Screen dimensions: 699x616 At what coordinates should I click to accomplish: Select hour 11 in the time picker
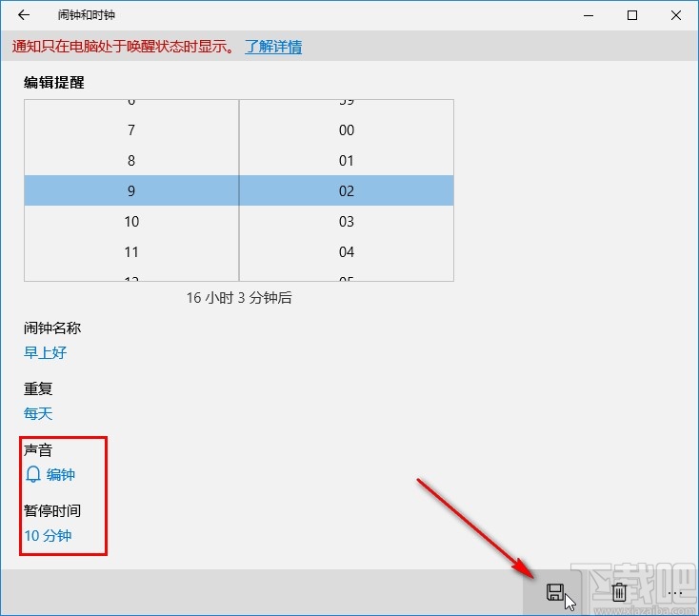point(131,252)
